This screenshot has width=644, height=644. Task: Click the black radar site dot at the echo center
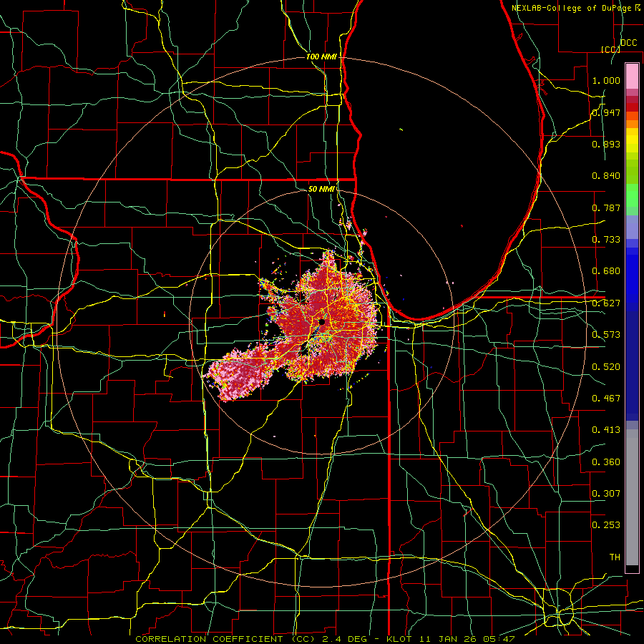click(322, 322)
